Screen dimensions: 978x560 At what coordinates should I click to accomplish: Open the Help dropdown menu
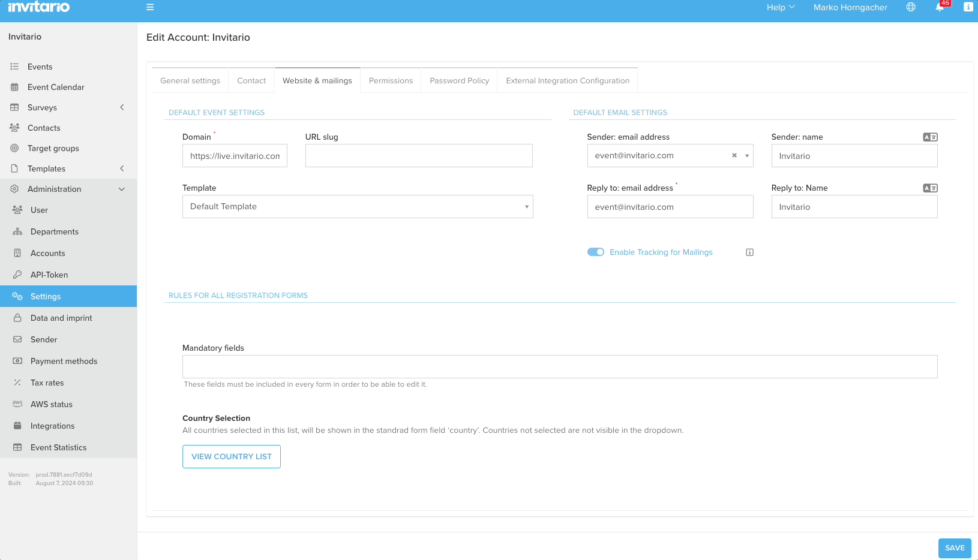pos(780,7)
